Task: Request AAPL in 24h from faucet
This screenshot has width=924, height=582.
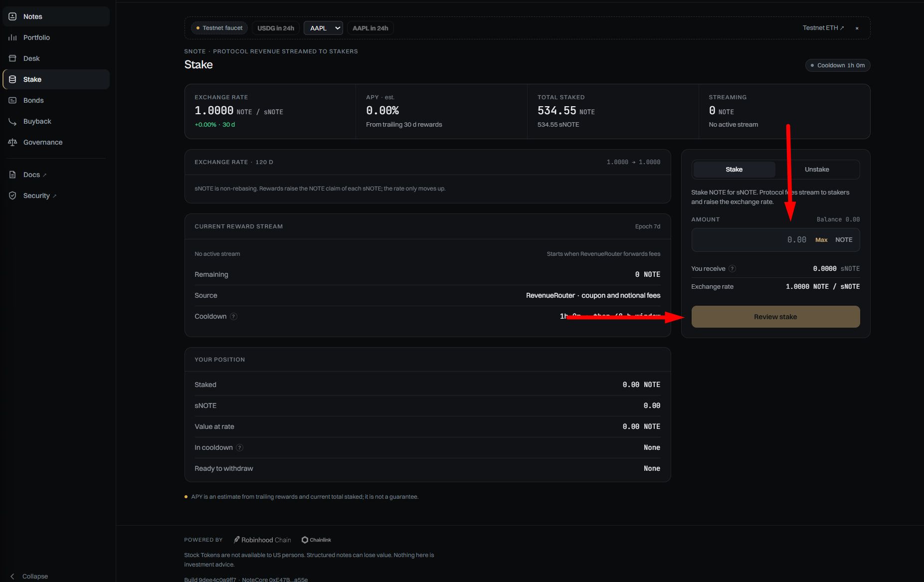Action: click(370, 28)
